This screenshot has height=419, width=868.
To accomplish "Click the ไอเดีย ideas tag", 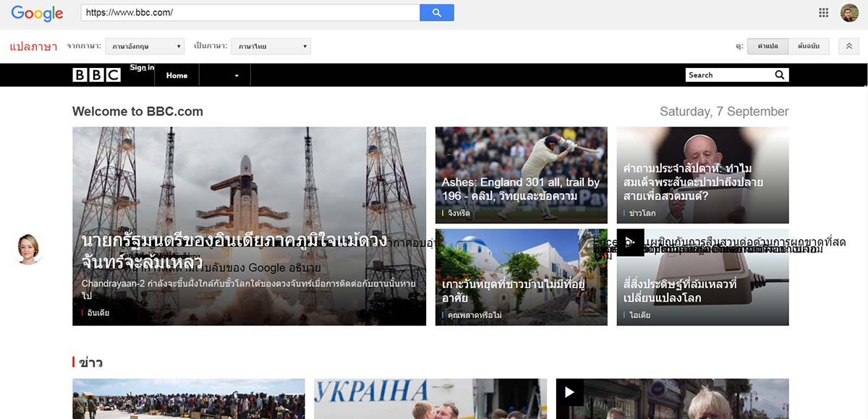I will tap(640, 316).
